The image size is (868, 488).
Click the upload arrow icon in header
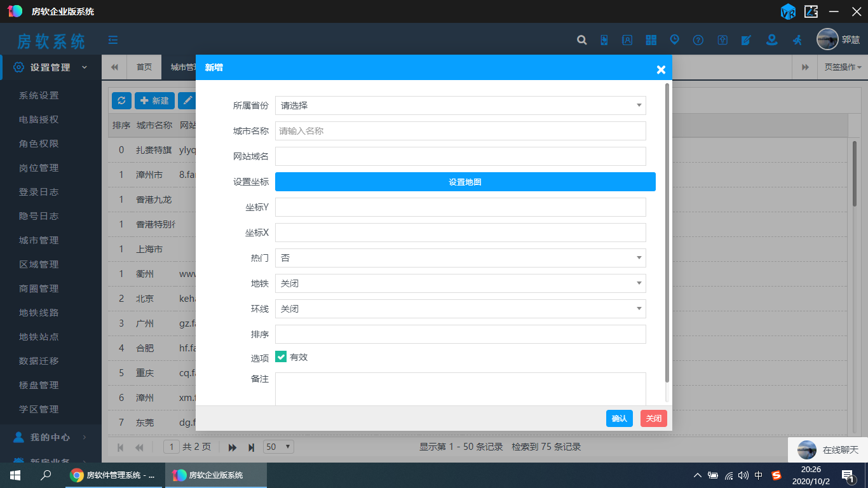[x=722, y=40]
